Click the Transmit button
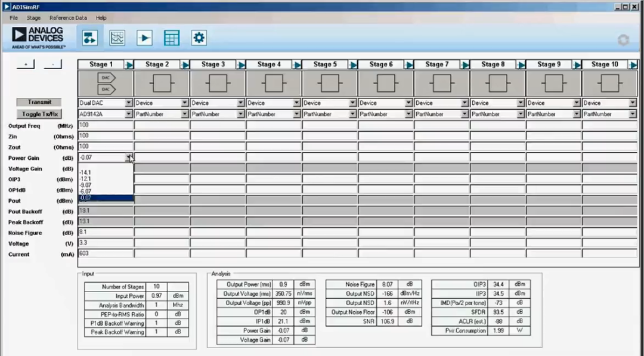Viewport: 644px width, 356px height. point(39,102)
